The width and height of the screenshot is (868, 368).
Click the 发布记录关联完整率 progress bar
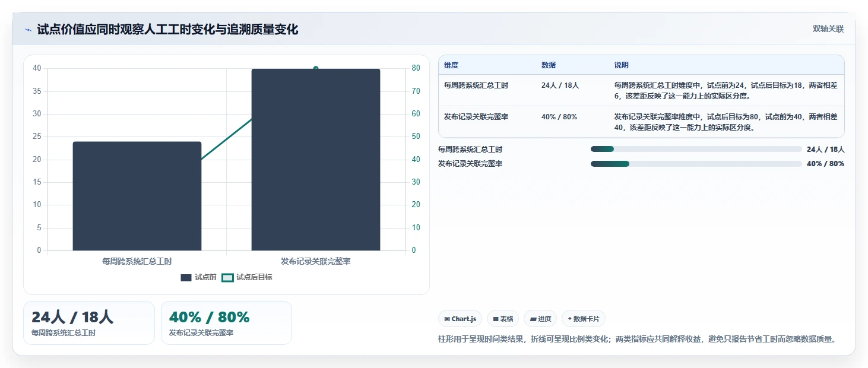click(x=696, y=164)
